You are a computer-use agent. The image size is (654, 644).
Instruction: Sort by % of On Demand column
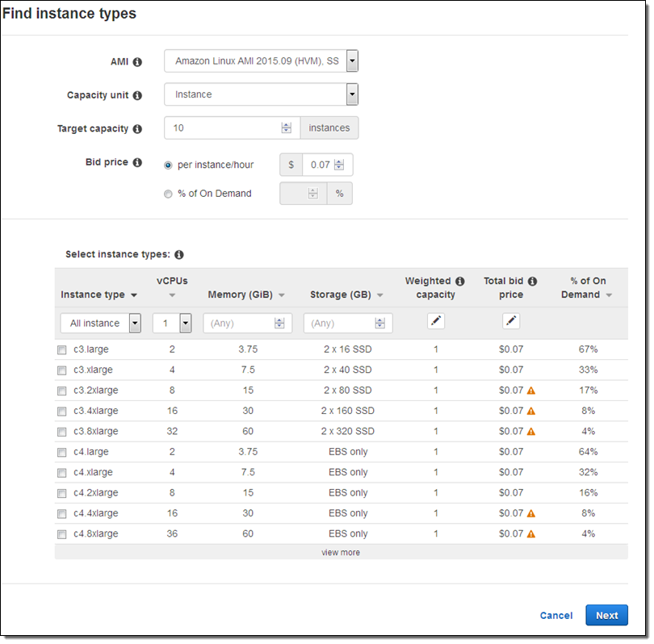tap(587, 288)
